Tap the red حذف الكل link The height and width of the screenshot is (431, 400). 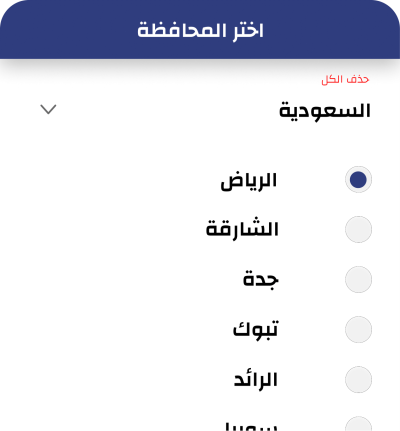pyautogui.click(x=345, y=79)
